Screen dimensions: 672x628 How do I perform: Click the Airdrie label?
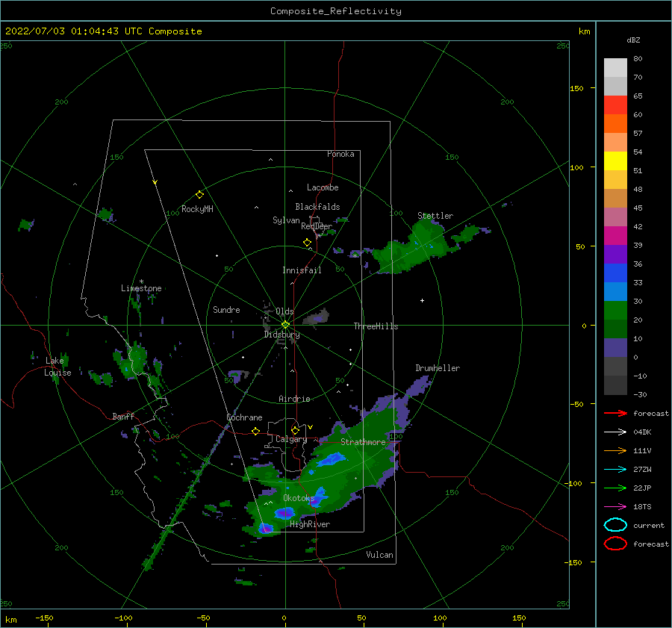point(294,399)
